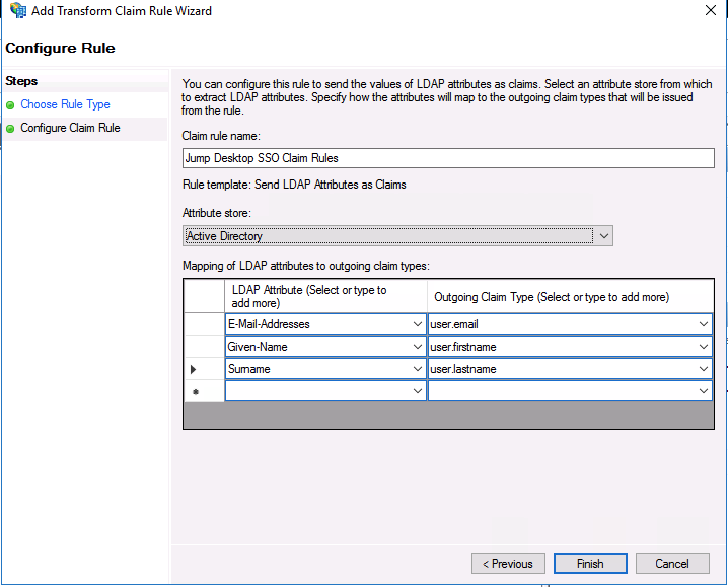Click the wizard icon in the title bar
The height and width of the screenshot is (587, 728).
point(18,10)
